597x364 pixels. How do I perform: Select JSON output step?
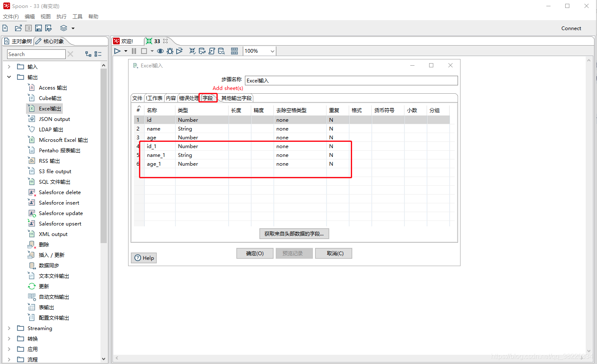tap(54, 119)
